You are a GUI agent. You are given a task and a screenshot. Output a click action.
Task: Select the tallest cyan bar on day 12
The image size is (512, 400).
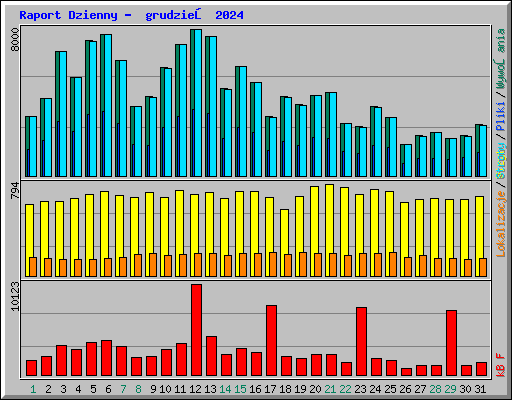point(198,103)
